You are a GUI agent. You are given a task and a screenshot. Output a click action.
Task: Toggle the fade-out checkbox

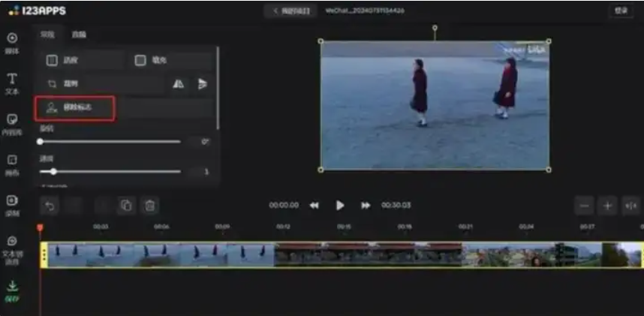coord(140,60)
